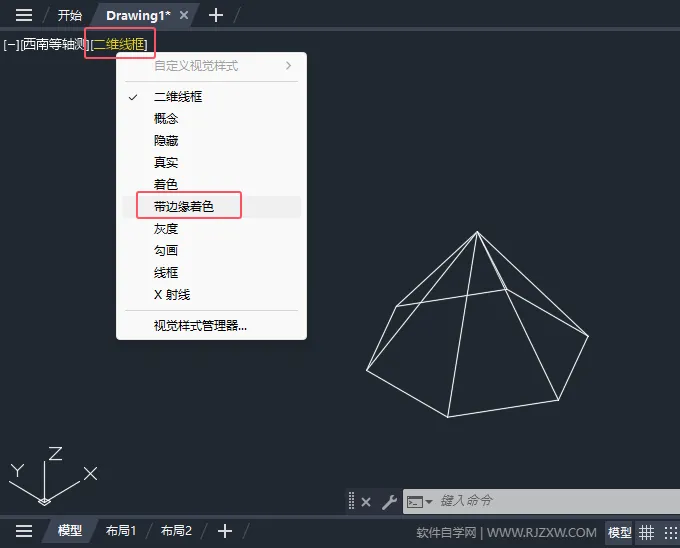680x548 pixels.
Task: Switch to the 布局1 layout tab
Action: (x=121, y=531)
